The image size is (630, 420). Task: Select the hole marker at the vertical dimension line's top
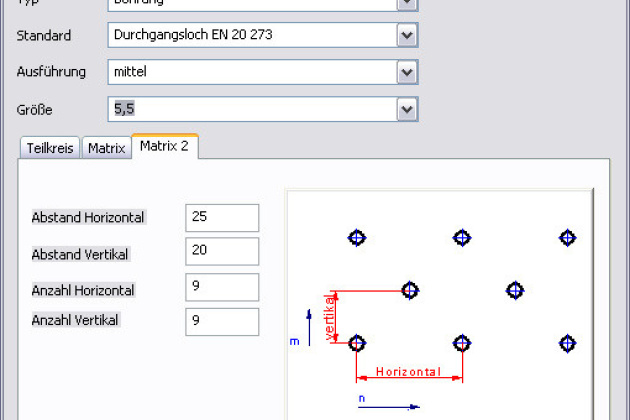[410, 291]
